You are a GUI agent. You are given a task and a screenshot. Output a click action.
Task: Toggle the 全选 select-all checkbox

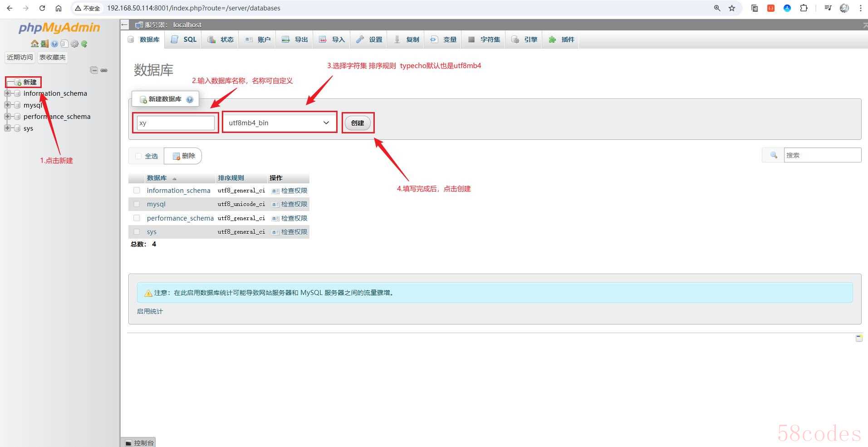click(138, 156)
